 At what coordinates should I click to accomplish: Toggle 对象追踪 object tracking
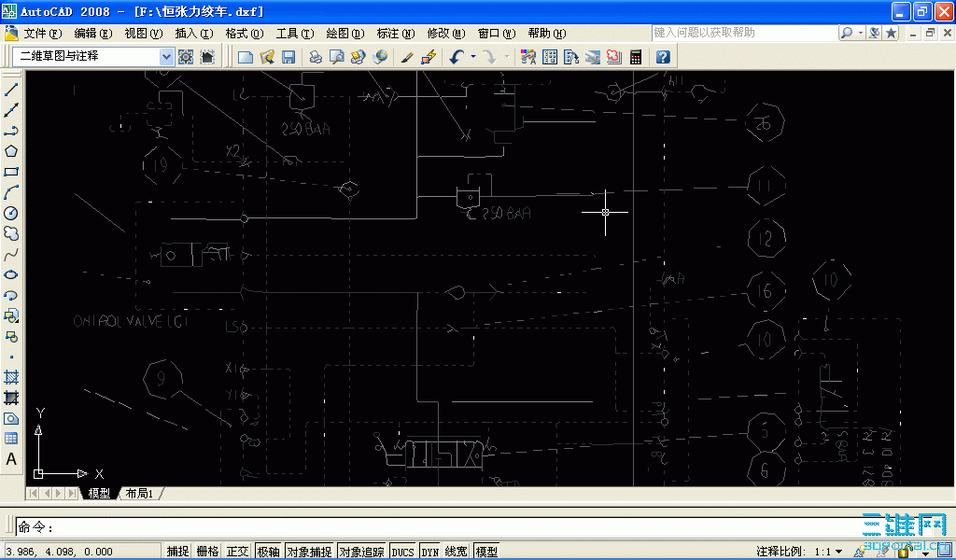tap(361, 552)
